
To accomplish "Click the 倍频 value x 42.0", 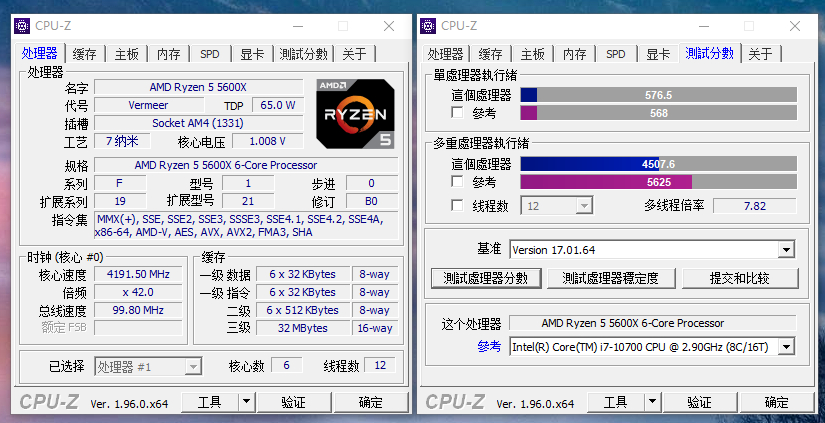I will tap(138, 292).
